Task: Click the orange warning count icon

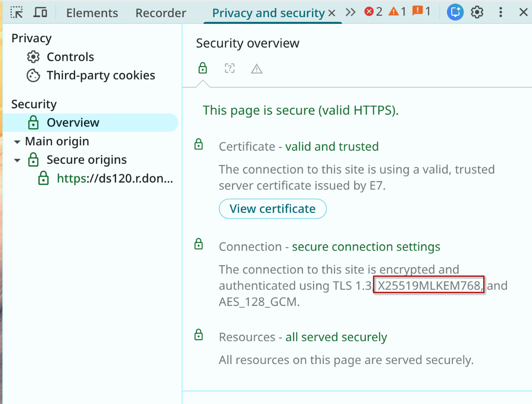Action: [x=397, y=12]
